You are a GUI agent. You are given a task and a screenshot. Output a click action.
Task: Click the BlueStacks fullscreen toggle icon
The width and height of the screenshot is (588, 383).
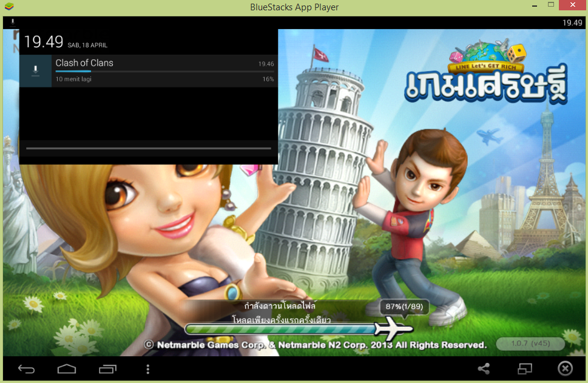(525, 369)
